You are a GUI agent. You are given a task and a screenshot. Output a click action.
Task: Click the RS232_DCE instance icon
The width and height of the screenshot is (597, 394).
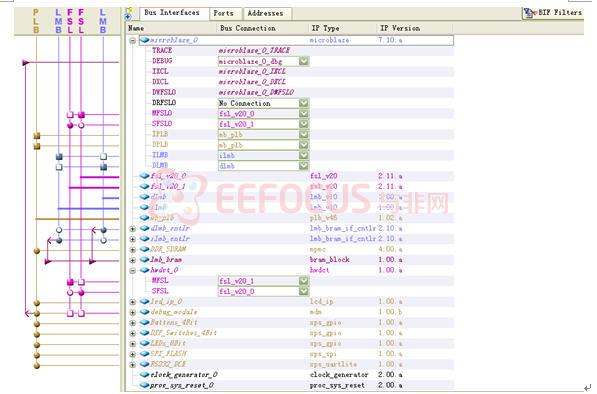pyautogui.click(x=144, y=364)
